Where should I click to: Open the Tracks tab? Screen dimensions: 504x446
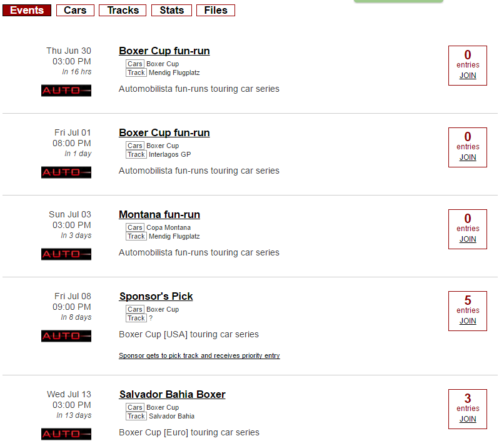pos(123,10)
